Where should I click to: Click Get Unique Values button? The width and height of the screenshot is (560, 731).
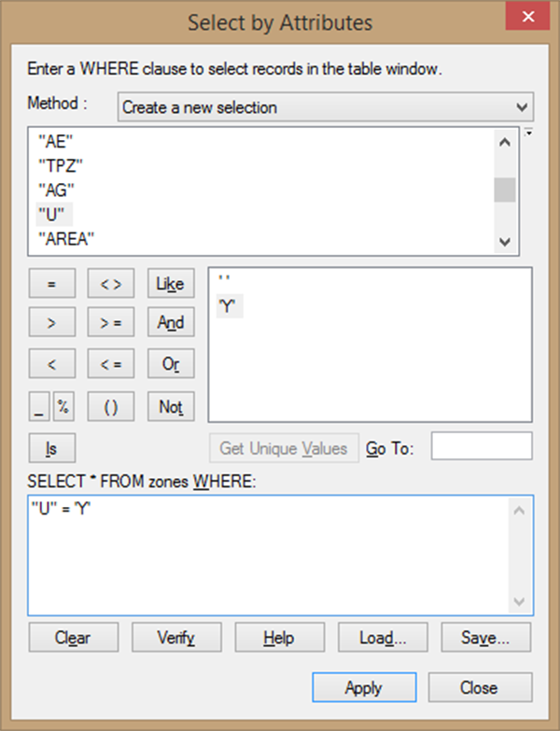(284, 448)
